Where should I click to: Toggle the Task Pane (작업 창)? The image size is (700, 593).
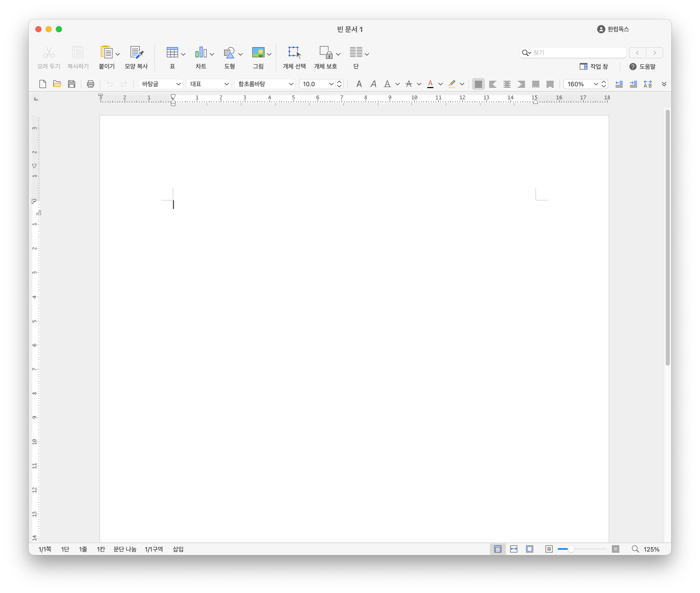click(594, 67)
